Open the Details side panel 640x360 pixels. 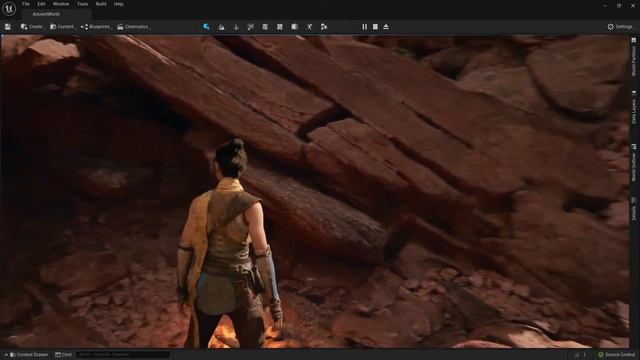tap(634, 209)
